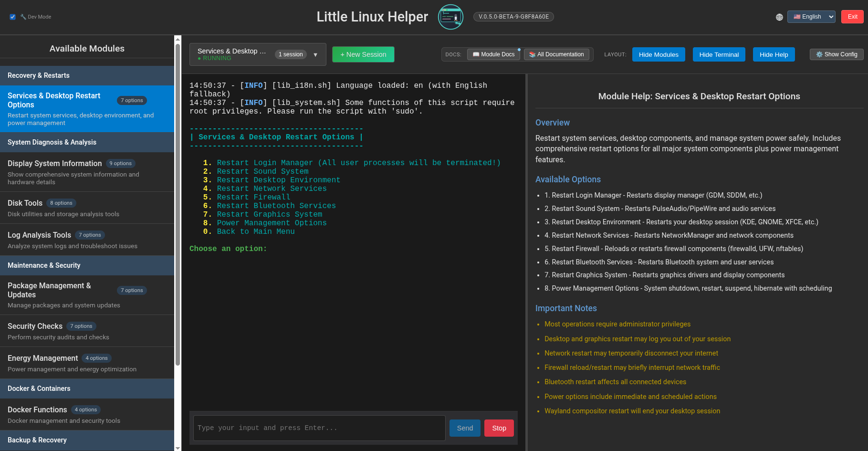This screenshot has height=451, width=868.
Task: Open the Security Checks module
Action: pos(87,331)
